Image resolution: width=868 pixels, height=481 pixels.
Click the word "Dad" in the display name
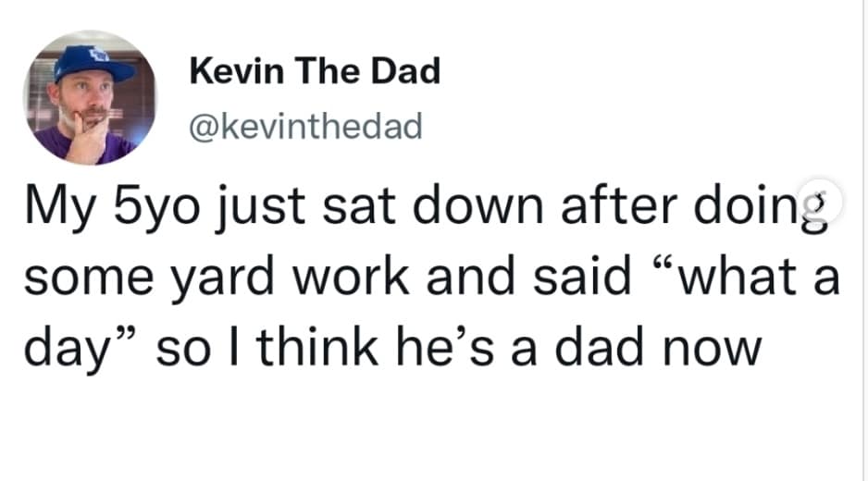coord(404,71)
